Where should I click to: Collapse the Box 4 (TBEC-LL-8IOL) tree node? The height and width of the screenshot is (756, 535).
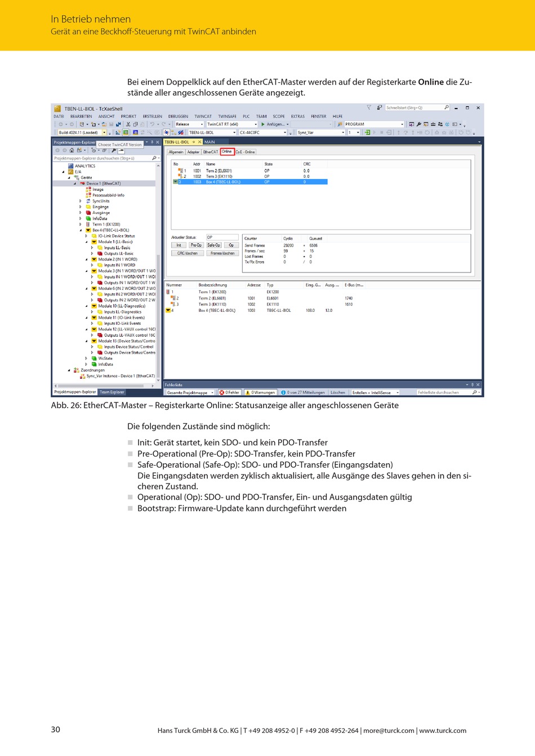pos(81,230)
